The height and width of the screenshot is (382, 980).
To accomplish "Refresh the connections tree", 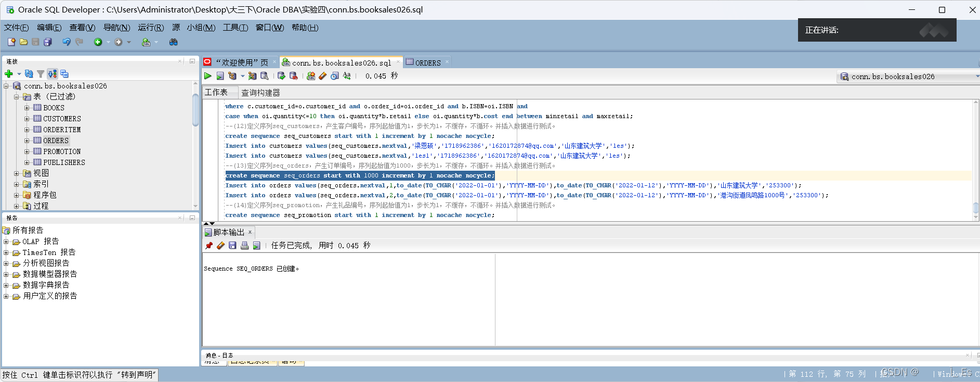I will click(29, 74).
